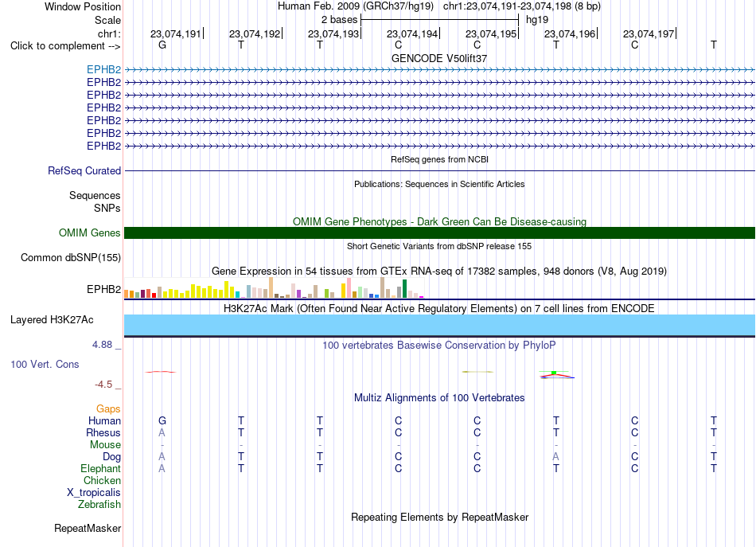The width and height of the screenshot is (756, 547).
Task: Click the Dog alignment row label
Action: (112, 457)
